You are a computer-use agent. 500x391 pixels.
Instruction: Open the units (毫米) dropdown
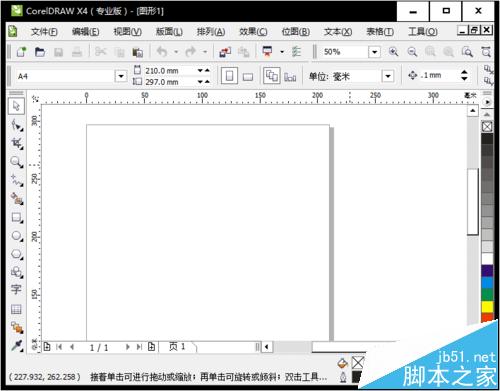(x=388, y=76)
